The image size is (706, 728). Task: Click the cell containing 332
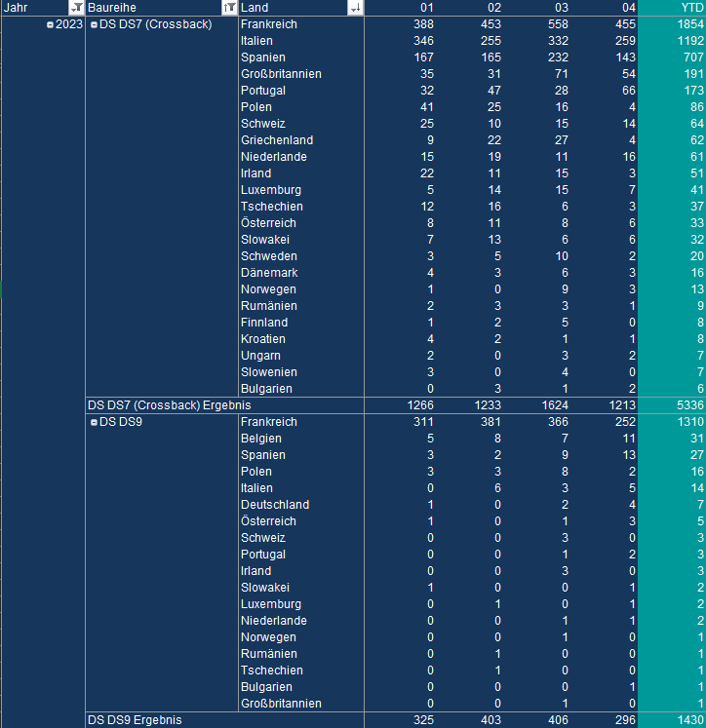(559, 41)
